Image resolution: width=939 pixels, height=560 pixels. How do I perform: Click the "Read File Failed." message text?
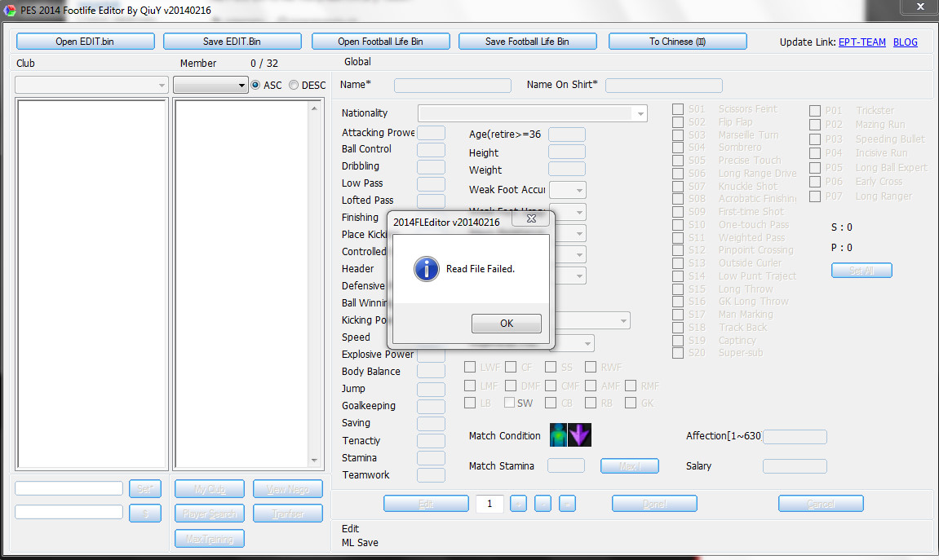pos(481,269)
